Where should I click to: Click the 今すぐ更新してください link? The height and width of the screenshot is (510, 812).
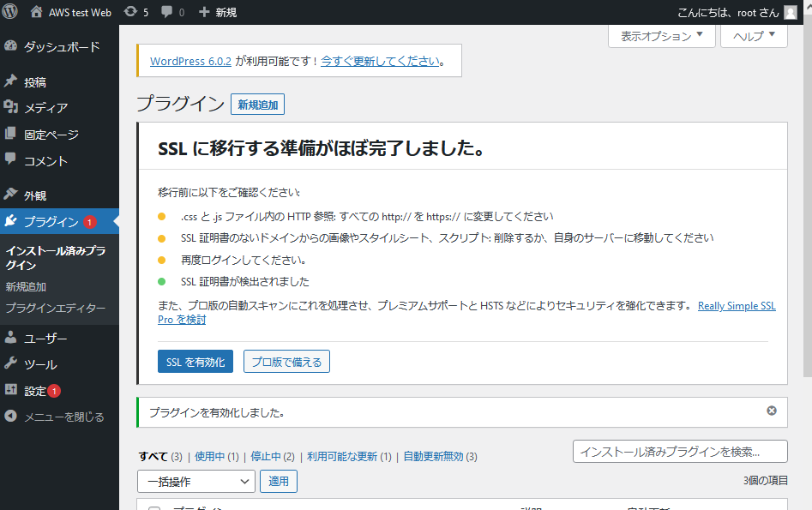tap(381, 61)
